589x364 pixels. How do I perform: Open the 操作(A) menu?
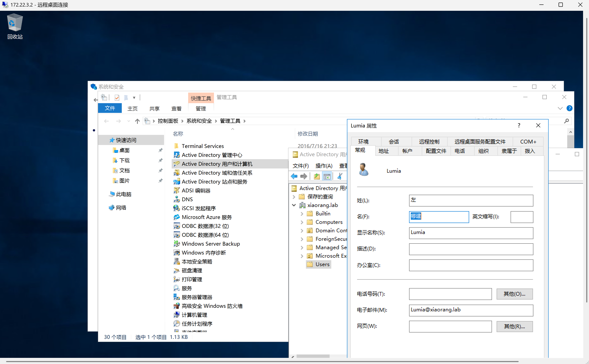point(324,166)
